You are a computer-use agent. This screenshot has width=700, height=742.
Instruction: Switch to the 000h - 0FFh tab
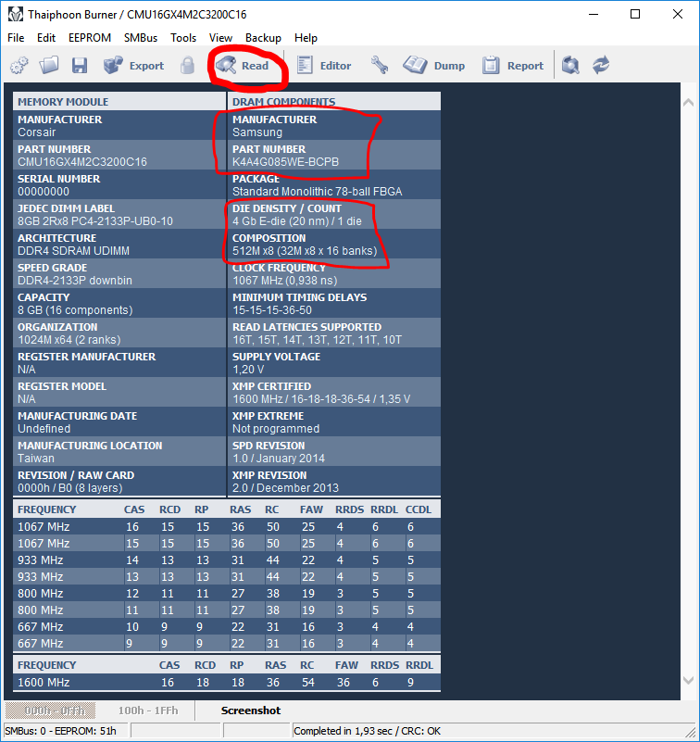pyautogui.click(x=51, y=711)
